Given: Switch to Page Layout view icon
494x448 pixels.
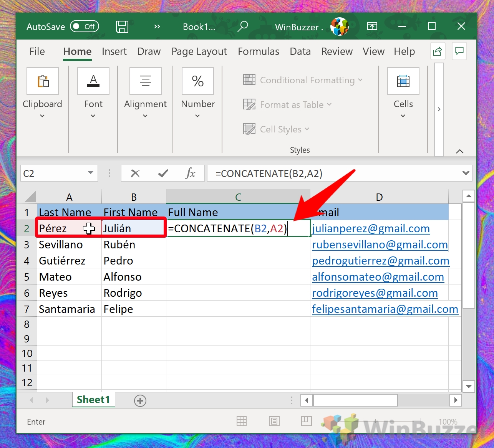Looking at the screenshot, I should [x=274, y=422].
